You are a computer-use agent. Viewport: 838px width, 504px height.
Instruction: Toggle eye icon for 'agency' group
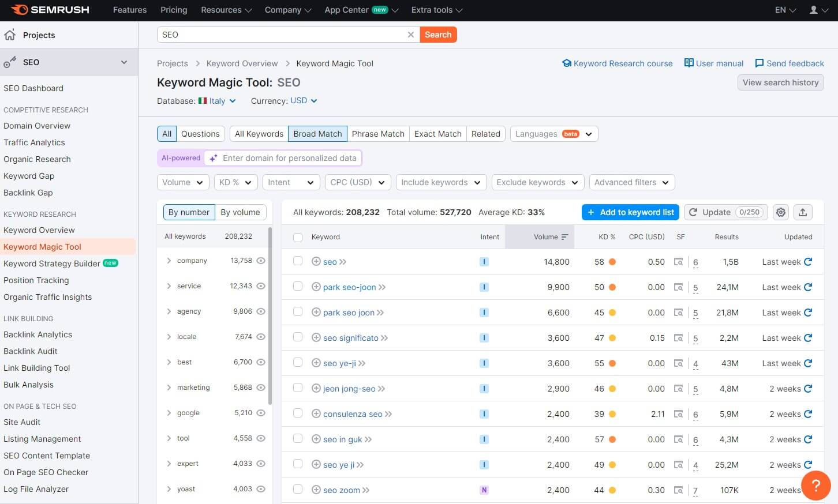coord(261,311)
